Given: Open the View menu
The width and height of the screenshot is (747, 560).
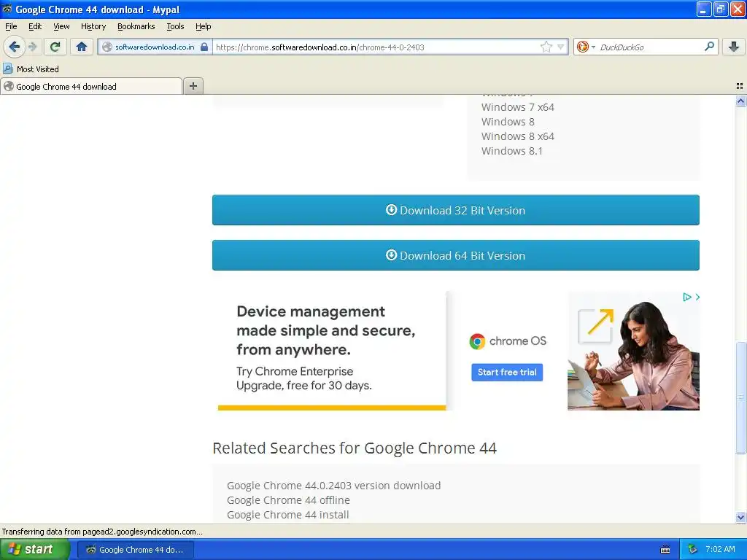Looking at the screenshot, I should [61, 26].
